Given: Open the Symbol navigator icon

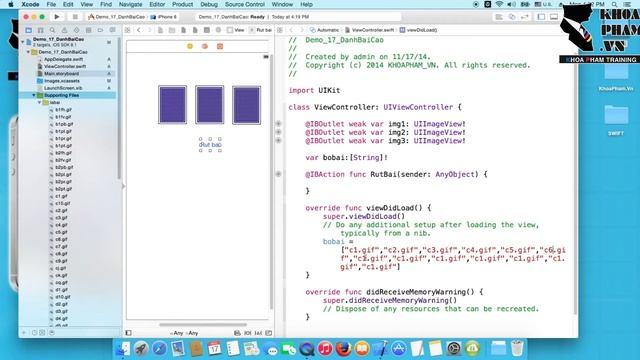Looking at the screenshot, I should (x=40, y=30).
